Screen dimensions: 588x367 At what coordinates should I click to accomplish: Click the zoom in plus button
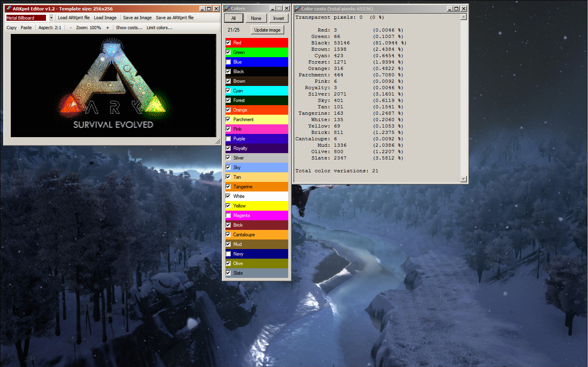click(108, 28)
